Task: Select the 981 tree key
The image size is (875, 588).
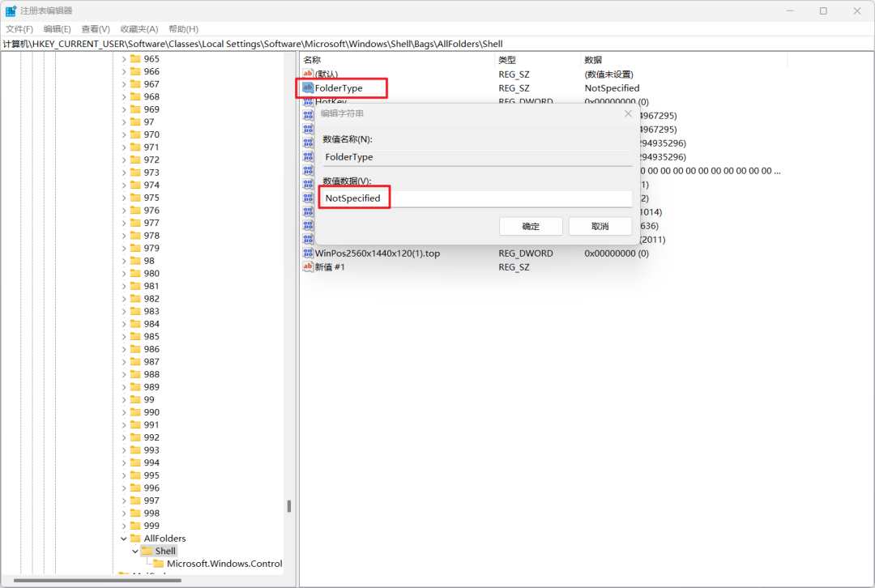Action: click(x=152, y=286)
